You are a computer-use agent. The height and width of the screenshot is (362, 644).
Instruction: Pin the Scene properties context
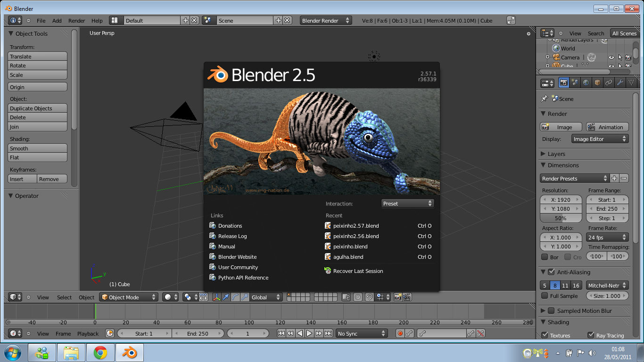pos(545,99)
